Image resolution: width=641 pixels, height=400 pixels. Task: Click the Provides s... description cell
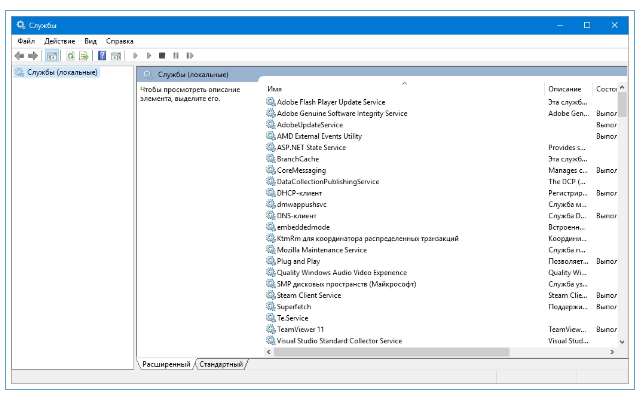567,147
